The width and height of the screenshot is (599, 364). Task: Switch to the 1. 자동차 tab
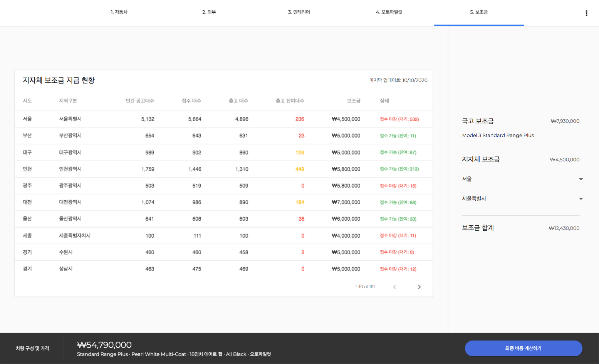119,12
